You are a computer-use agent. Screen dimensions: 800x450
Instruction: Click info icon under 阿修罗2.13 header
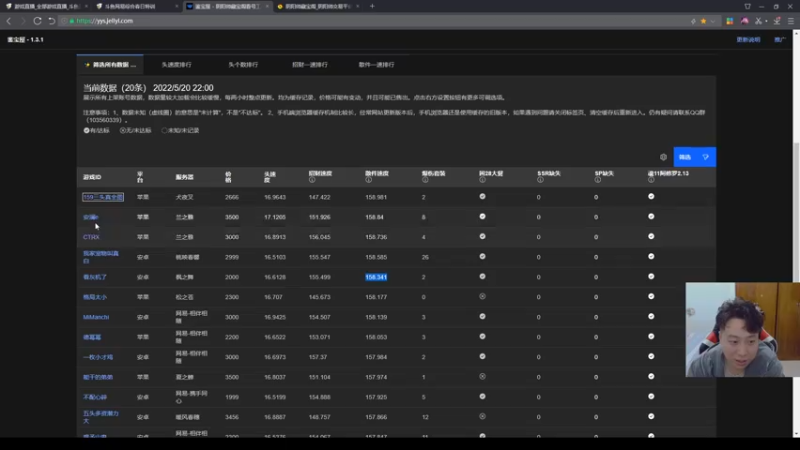[651, 180]
